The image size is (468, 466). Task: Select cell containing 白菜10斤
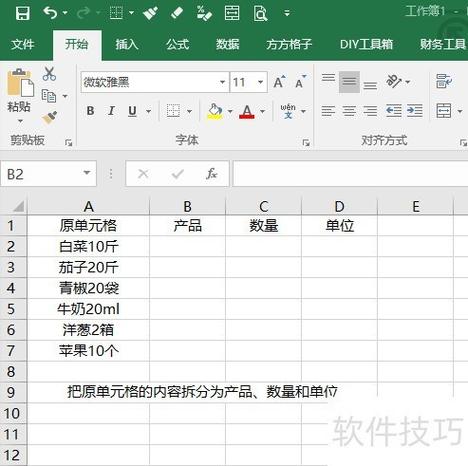pos(88,247)
